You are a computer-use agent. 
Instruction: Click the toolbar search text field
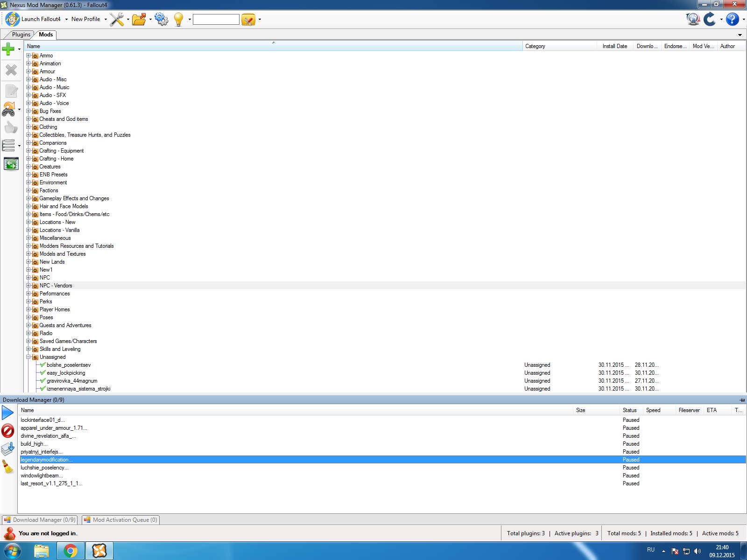pyautogui.click(x=216, y=19)
